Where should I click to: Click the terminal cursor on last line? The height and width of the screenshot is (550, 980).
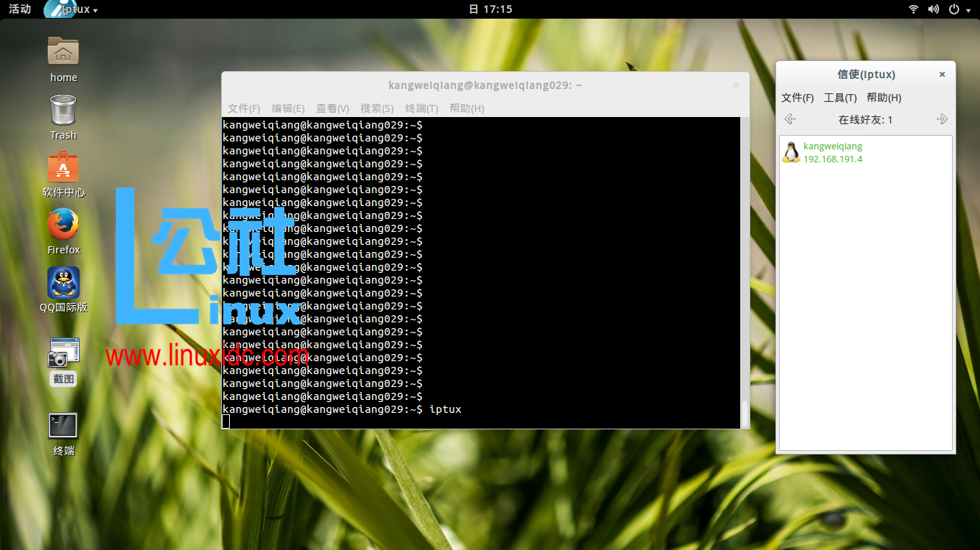coord(225,421)
